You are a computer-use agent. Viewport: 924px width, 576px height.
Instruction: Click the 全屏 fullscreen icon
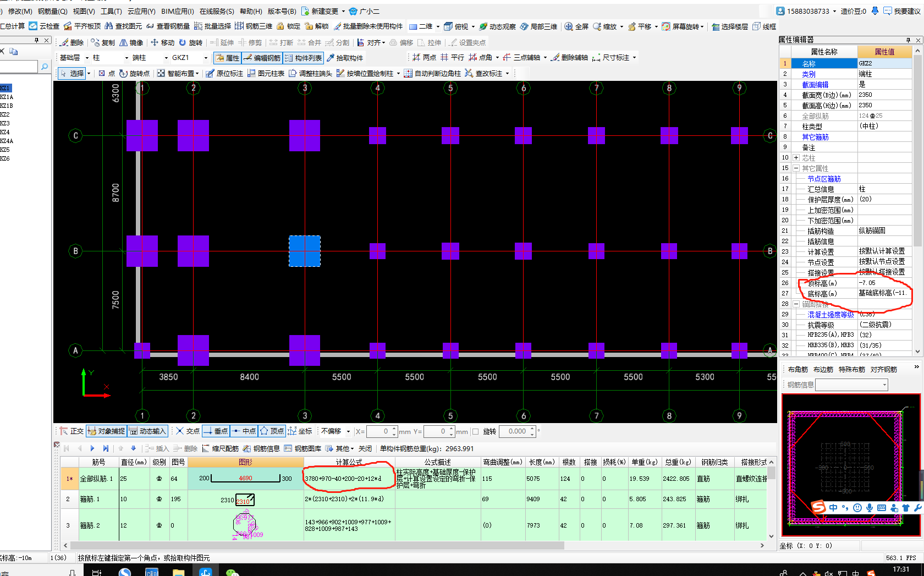(569, 26)
